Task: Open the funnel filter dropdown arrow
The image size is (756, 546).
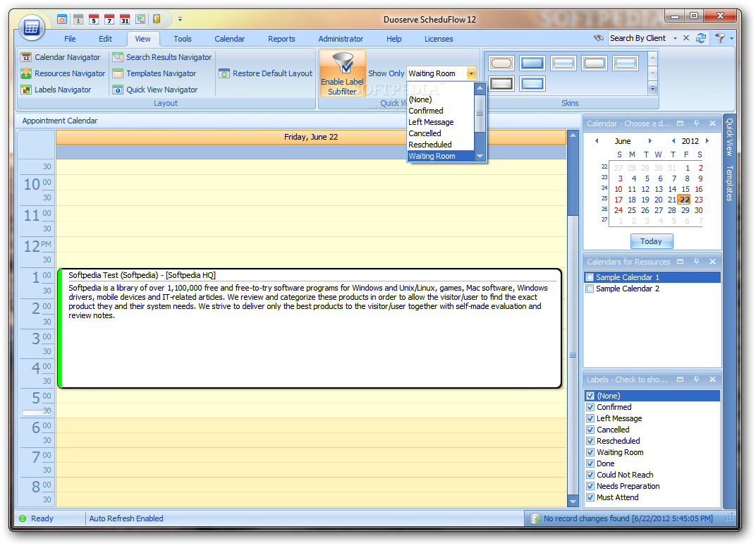Action: click(731, 38)
